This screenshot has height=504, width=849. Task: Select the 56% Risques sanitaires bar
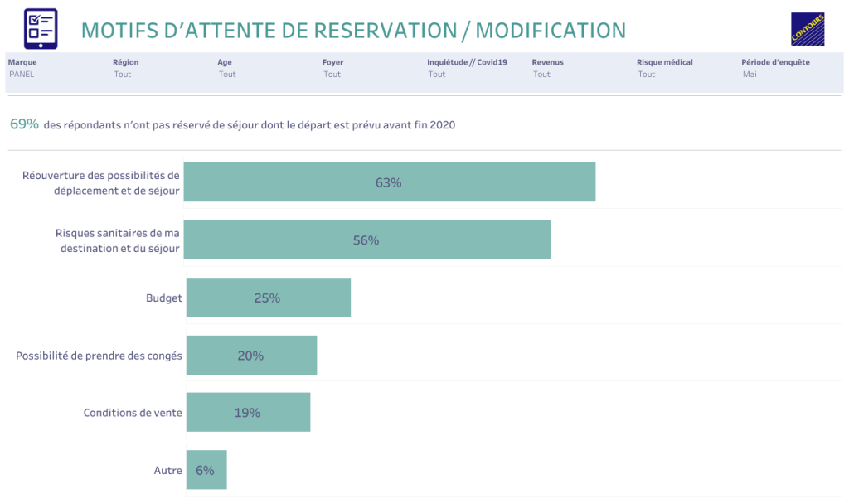tap(366, 240)
